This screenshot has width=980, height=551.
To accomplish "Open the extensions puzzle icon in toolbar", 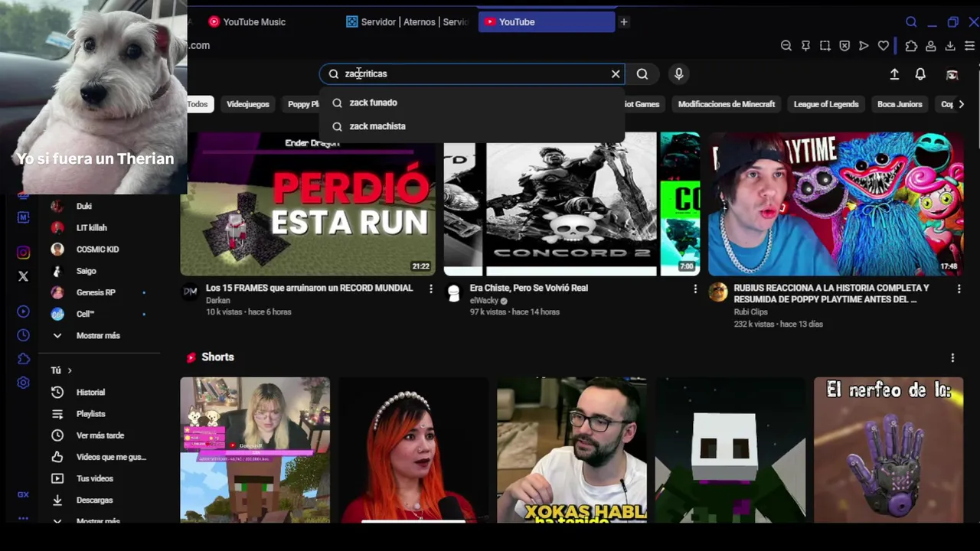I will click(911, 46).
